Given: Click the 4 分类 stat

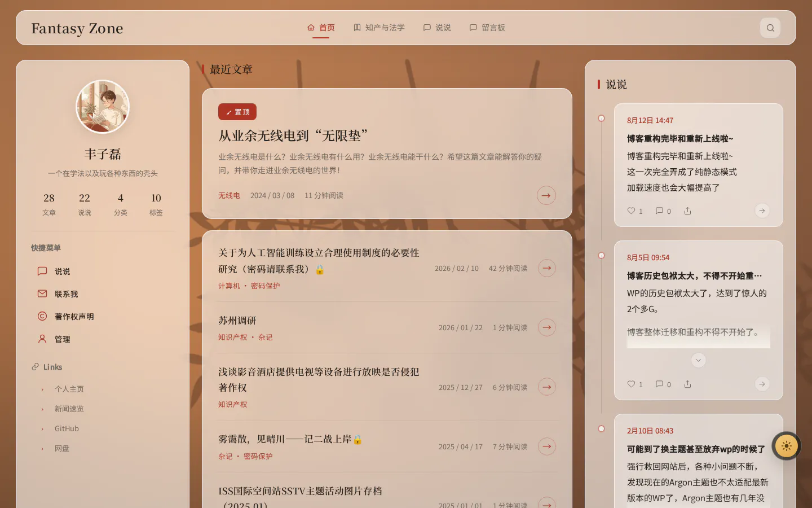Looking at the screenshot, I should click(120, 204).
